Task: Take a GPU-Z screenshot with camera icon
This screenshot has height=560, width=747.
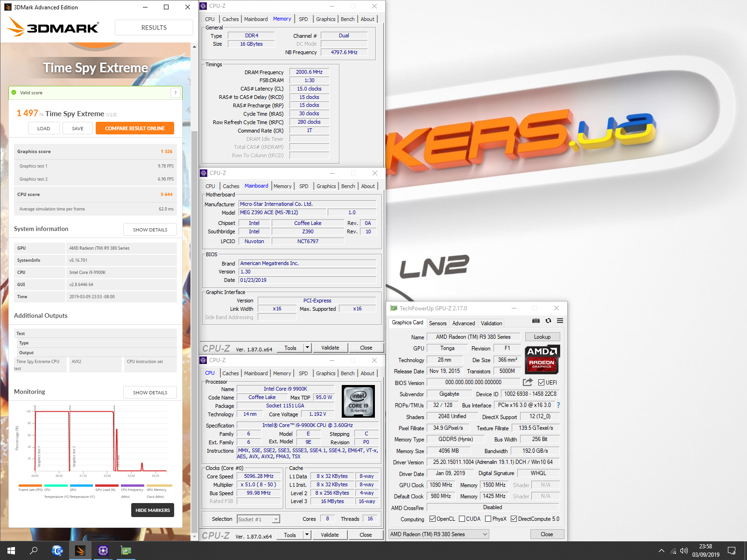Action: pos(536,321)
